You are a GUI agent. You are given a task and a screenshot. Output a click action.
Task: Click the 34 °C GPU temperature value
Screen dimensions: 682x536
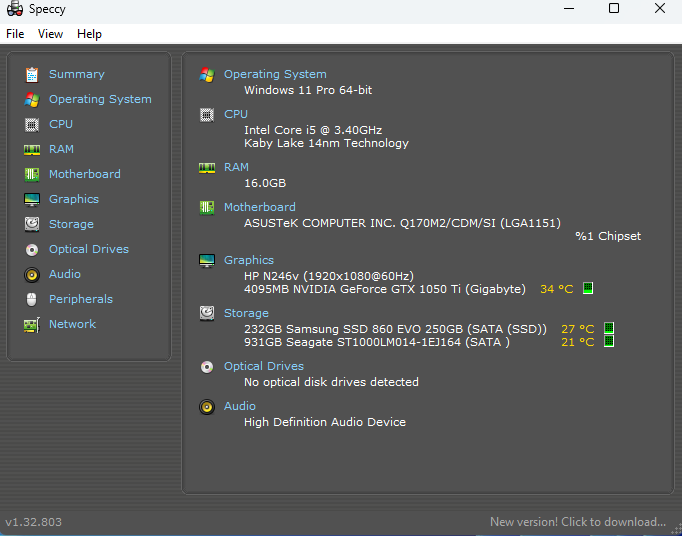coord(557,289)
